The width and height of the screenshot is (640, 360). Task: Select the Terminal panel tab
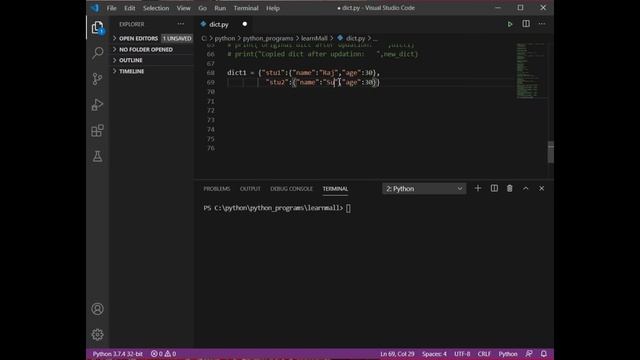point(335,189)
